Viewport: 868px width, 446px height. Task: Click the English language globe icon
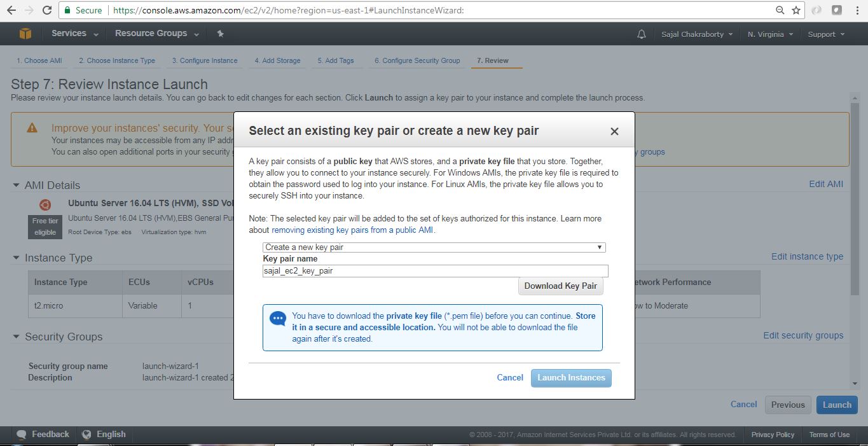(x=86, y=434)
